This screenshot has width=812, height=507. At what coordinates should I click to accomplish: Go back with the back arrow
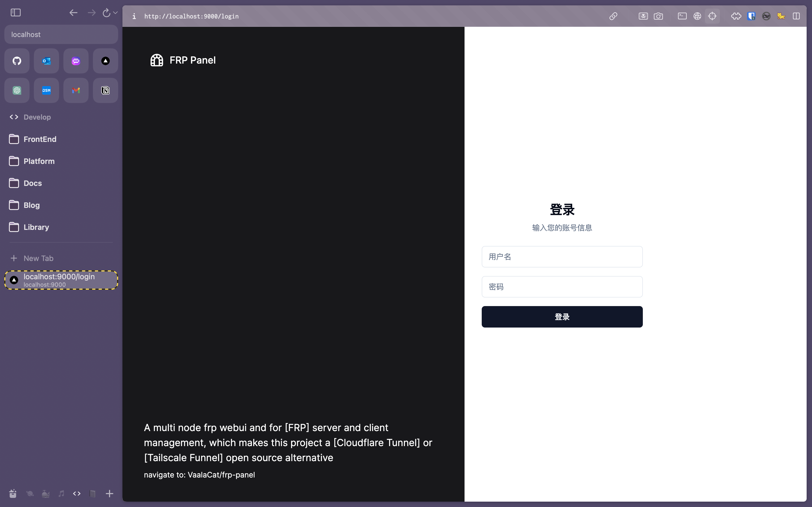(x=73, y=13)
